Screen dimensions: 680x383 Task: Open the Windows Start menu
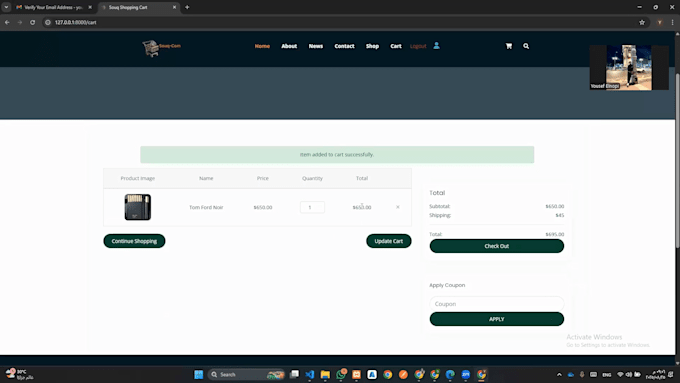click(x=199, y=374)
